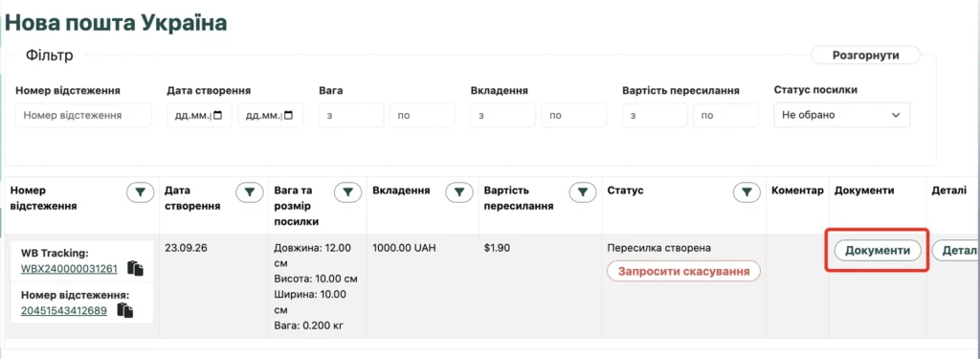This screenshot has height=359, width=980.
Task: Open filter for Вкладення column
Action: [x=459, y=193]
